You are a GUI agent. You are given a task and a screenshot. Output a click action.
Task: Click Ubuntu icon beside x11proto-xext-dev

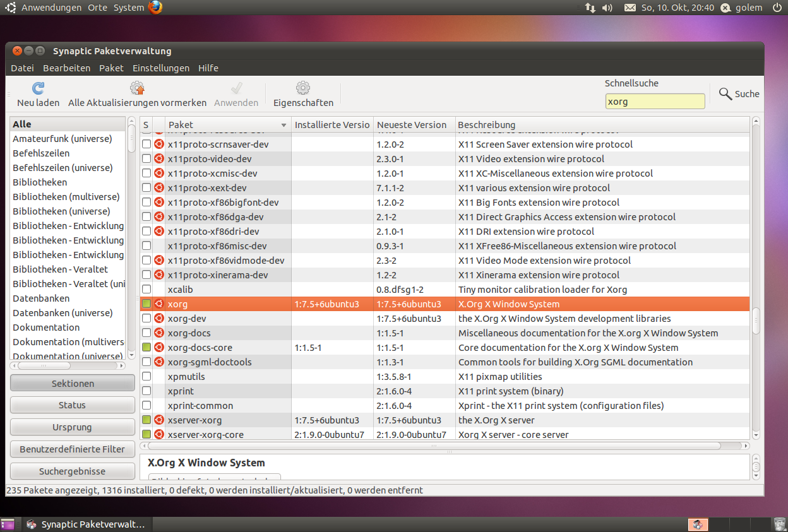coord(159,188)
